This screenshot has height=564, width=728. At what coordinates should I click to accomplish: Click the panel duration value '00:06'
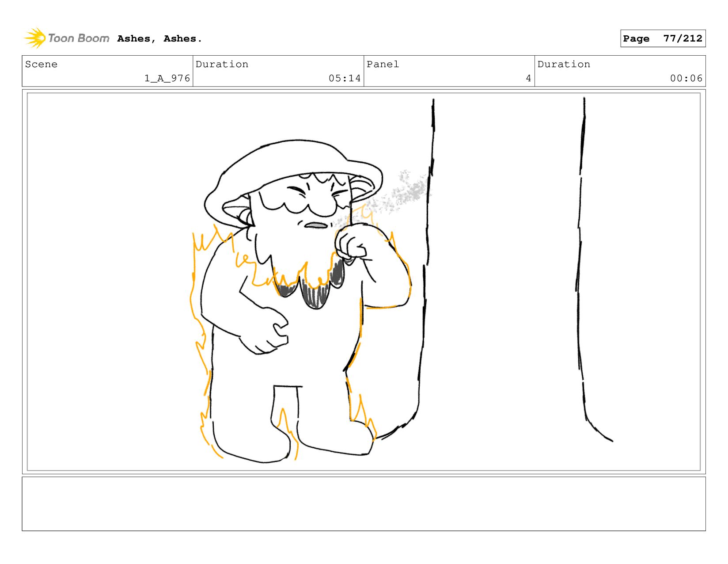tap(686, 78)
